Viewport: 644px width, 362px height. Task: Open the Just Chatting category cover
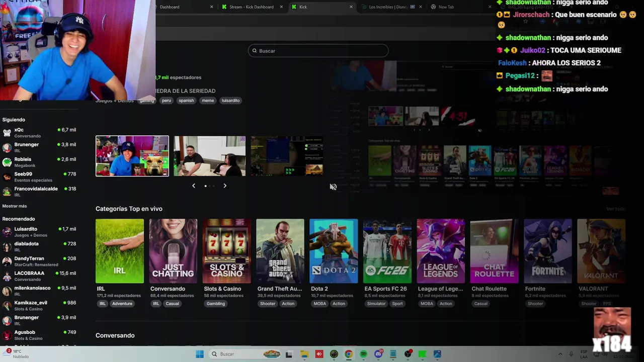[173, 251]
